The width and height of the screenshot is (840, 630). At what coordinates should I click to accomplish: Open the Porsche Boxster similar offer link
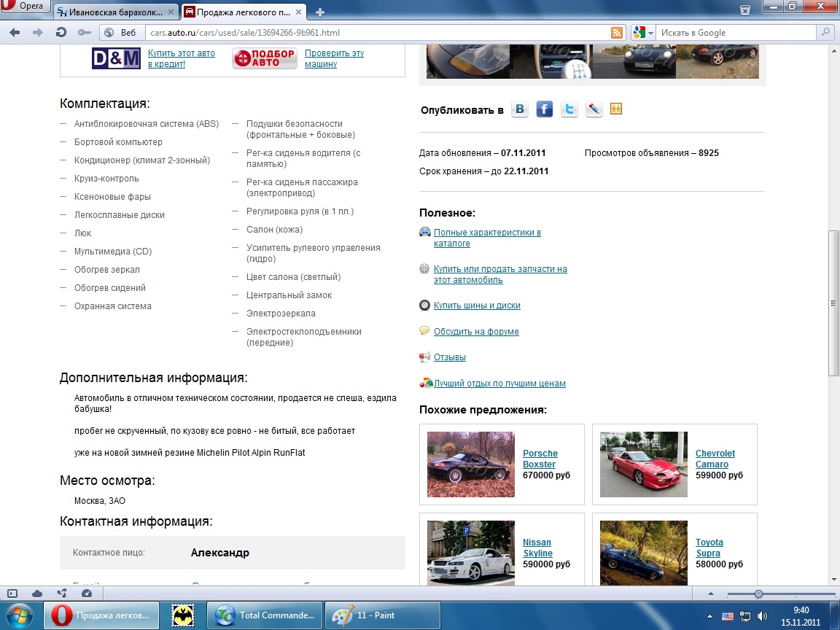(x=540, y=459)
